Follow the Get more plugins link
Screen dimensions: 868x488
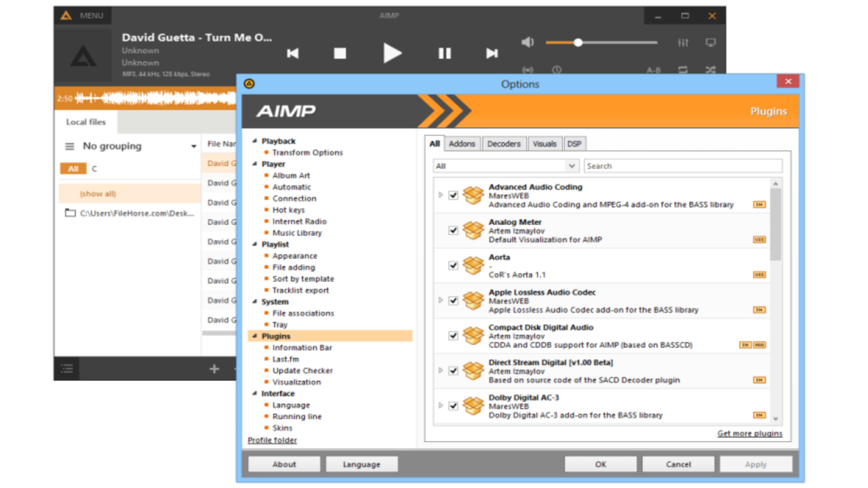(x=749, y=433)
